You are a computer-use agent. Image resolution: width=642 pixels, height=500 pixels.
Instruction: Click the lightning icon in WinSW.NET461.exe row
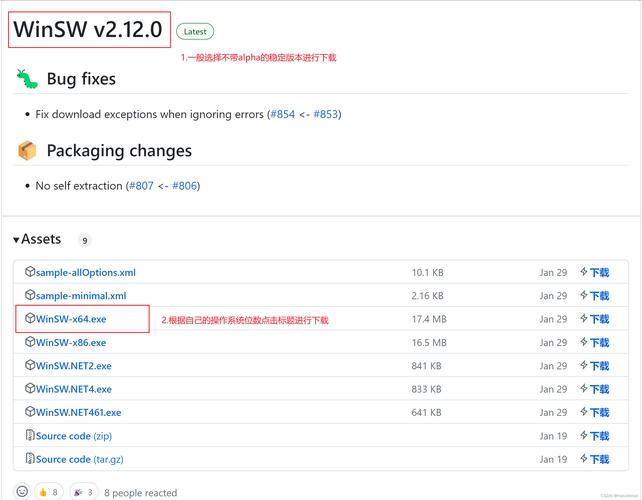[x=584, y=412]
